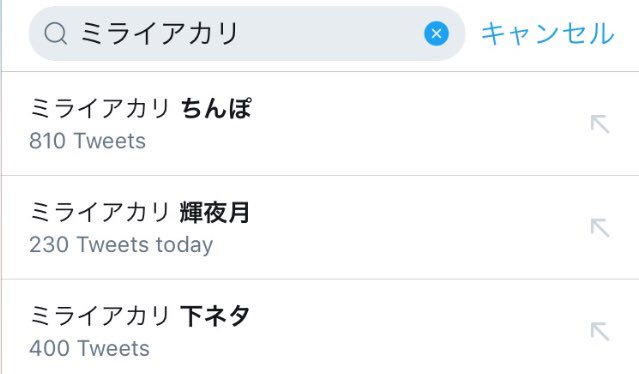Screen dimensions: 639x374
Task: Tap the ミライアカリ prefix in the 輝夜月 row
Action: click(x=100, y=212)
